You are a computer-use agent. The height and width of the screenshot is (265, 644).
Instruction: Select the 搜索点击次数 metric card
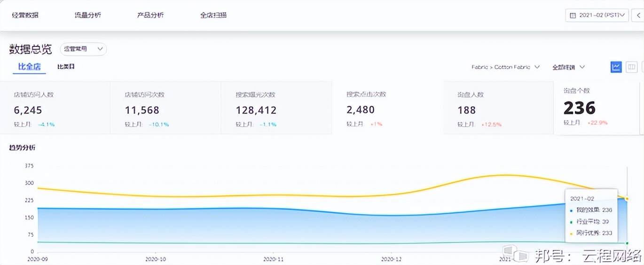pyautogui.click(x=387, y=108)
